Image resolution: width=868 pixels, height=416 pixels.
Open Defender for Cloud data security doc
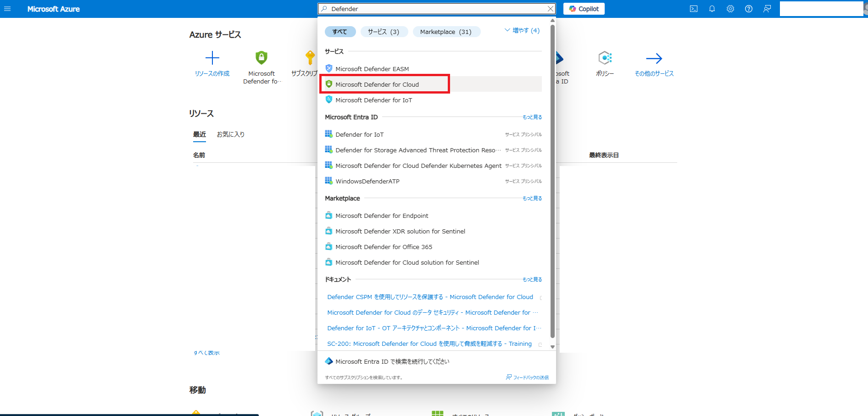[433, 312]
